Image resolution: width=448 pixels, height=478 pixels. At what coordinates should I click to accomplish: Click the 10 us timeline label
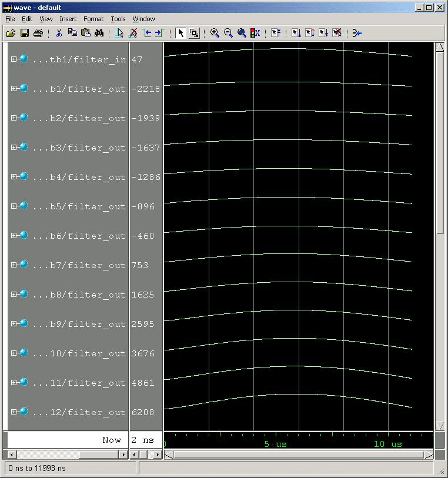[x=388, y=444]
